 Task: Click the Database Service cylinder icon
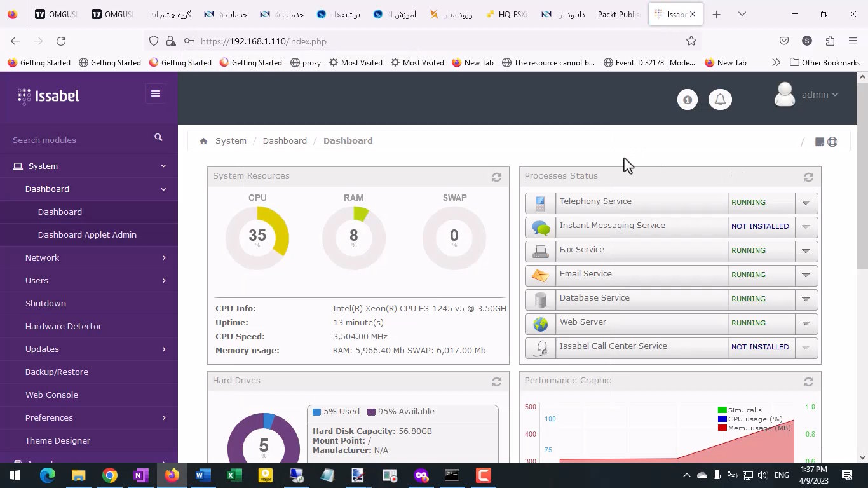[541, 300]
